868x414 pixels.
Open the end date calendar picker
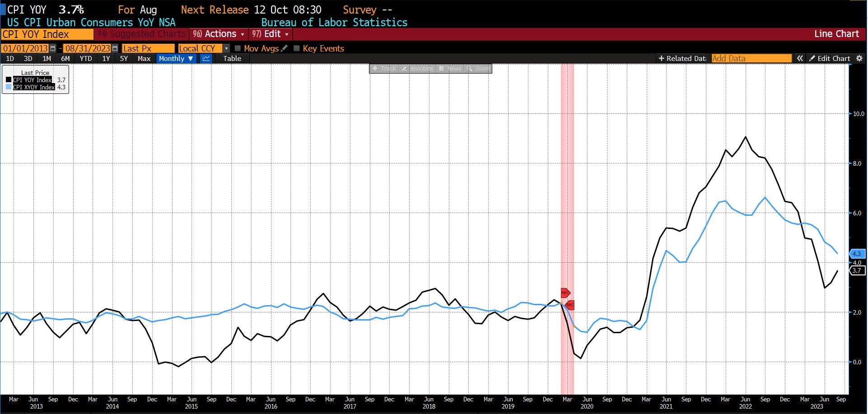tap(115, 48)
